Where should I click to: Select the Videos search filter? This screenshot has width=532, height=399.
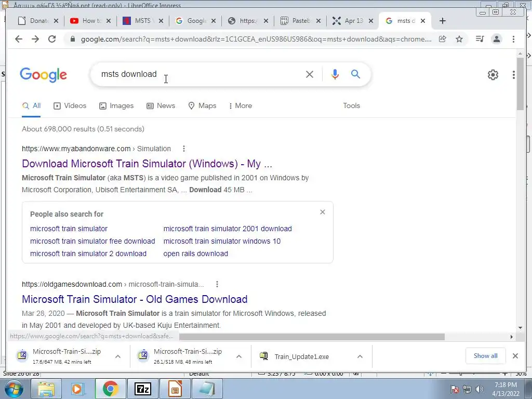coord(70,106)
